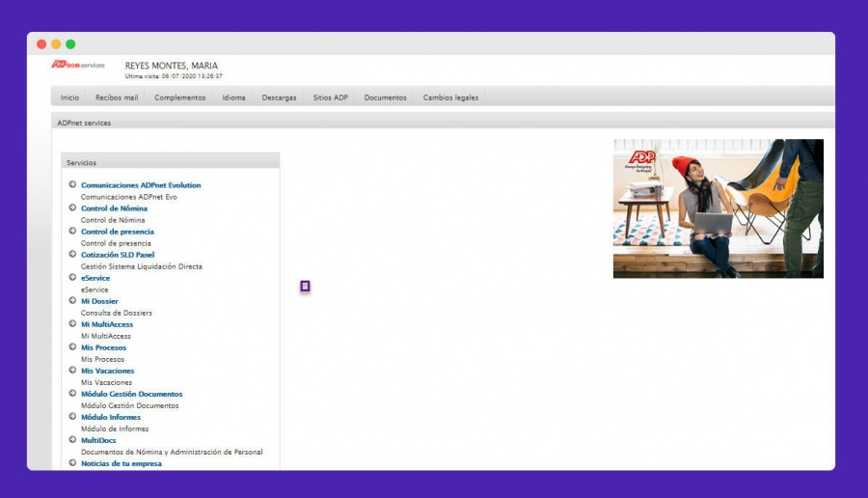Click arrow icon beside MultiDocs
The width and height of the screenshot is (868, 498).
pos(72,440)
